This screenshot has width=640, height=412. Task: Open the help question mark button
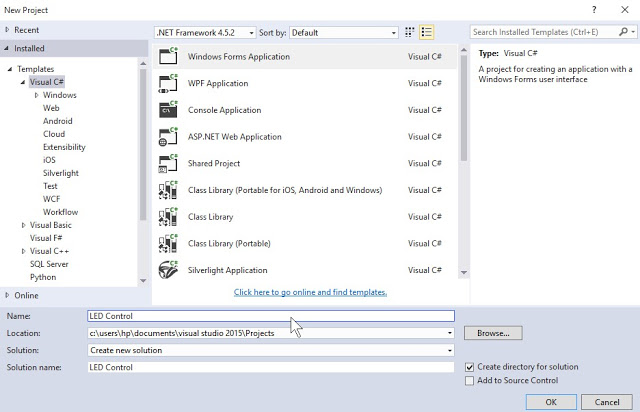594,9
